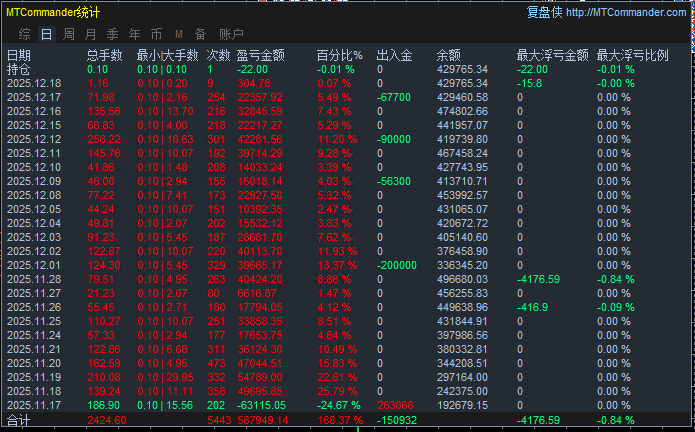This screenshot has height=432, width=695.
Task: Select the date 2025.12.17
Action: (34, 97)
